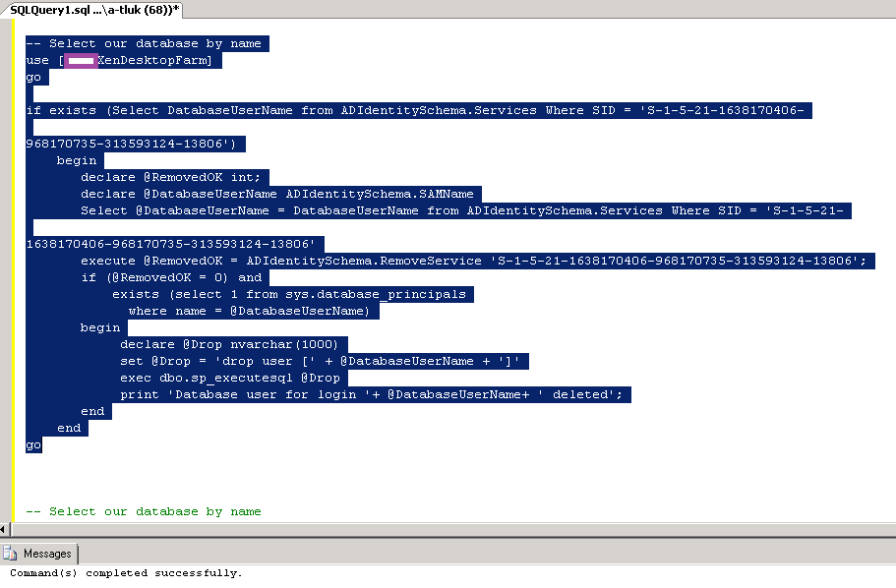Screen dimensions: 896x588
Task: Click the 'where name = @DatabaseUserName)' line
Action: [249, 311]
